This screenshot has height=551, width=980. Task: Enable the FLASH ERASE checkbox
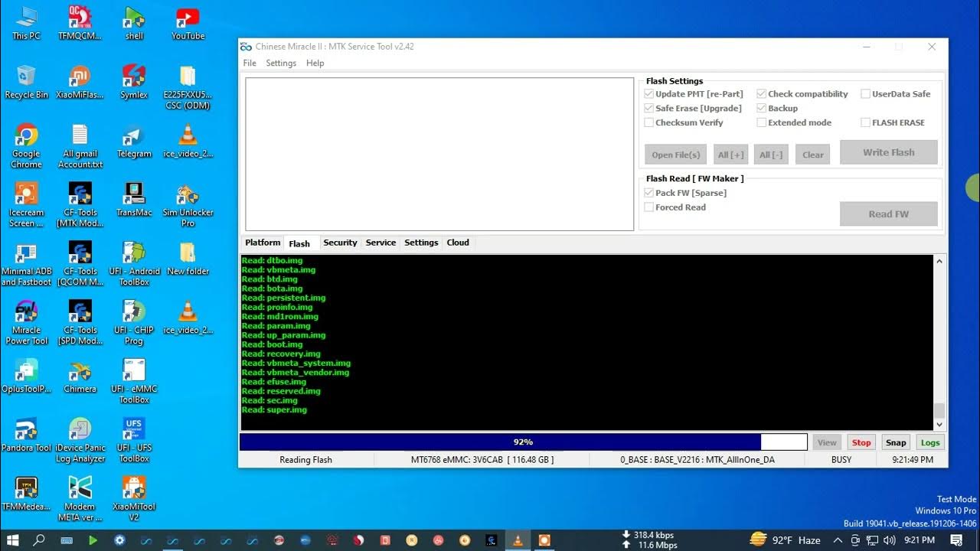[x=866, y=122]
